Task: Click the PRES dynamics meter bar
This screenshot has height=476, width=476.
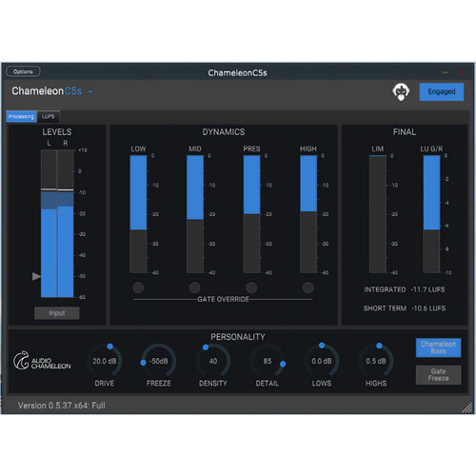Action: (251, 214)
